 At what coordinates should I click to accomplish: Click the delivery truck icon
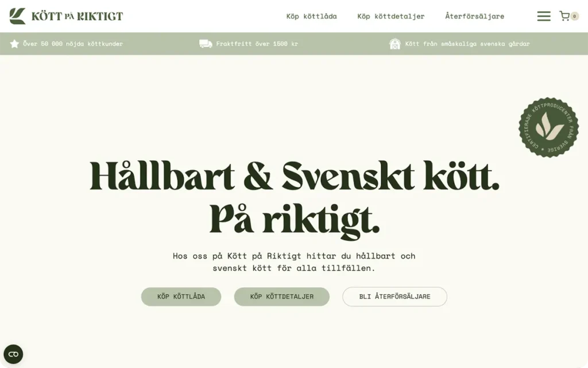[206, 44]
